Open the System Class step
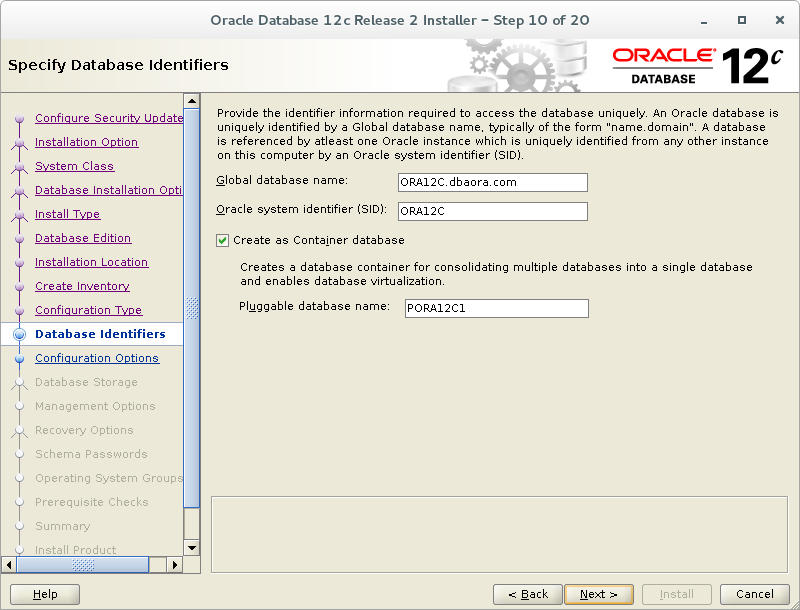Image resolution: width=800 pixels, height=610 pixels. pos(74,166)
